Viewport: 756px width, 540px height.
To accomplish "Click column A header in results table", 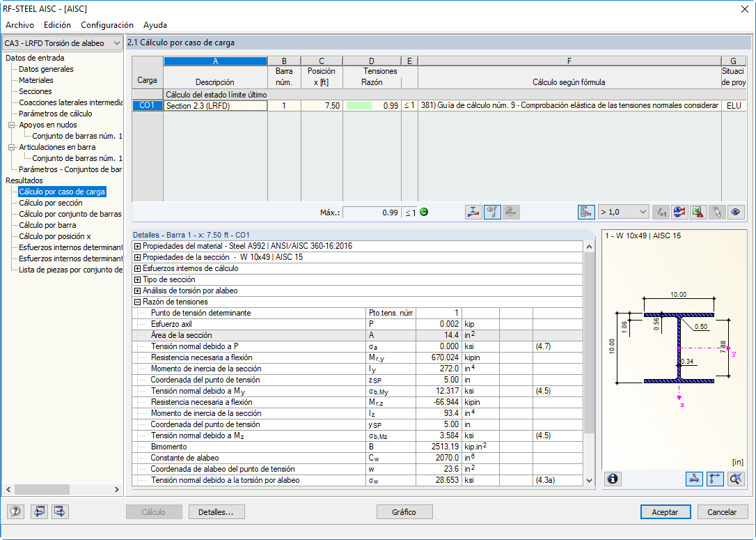I will (x=215, y=61).
